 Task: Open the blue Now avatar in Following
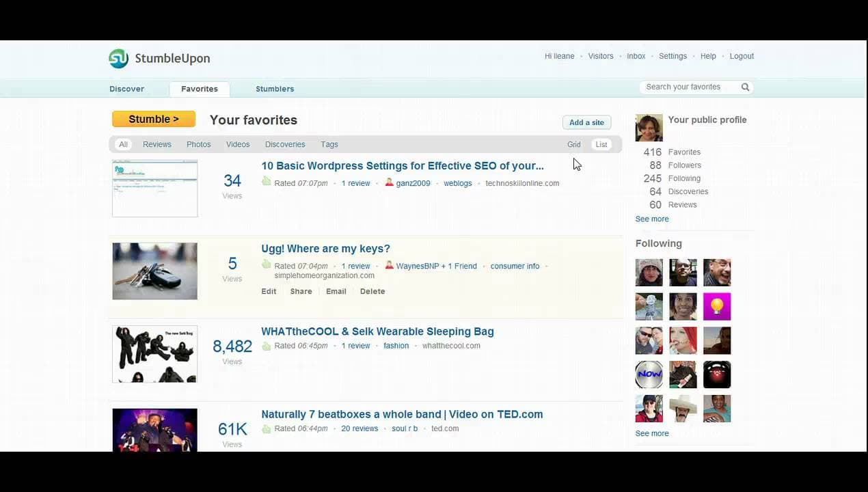point(649,375)
